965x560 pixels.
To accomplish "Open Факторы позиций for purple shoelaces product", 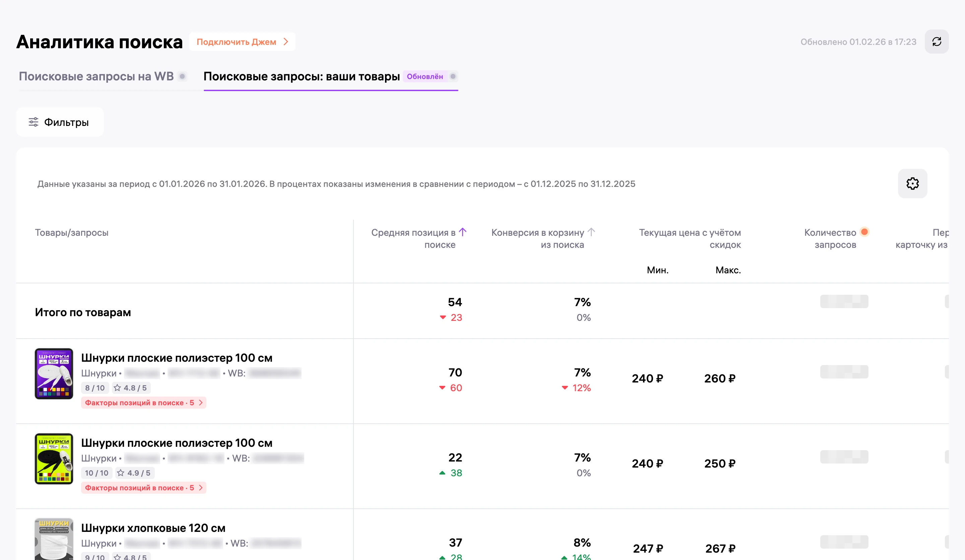I will click(x=144, y=403).
